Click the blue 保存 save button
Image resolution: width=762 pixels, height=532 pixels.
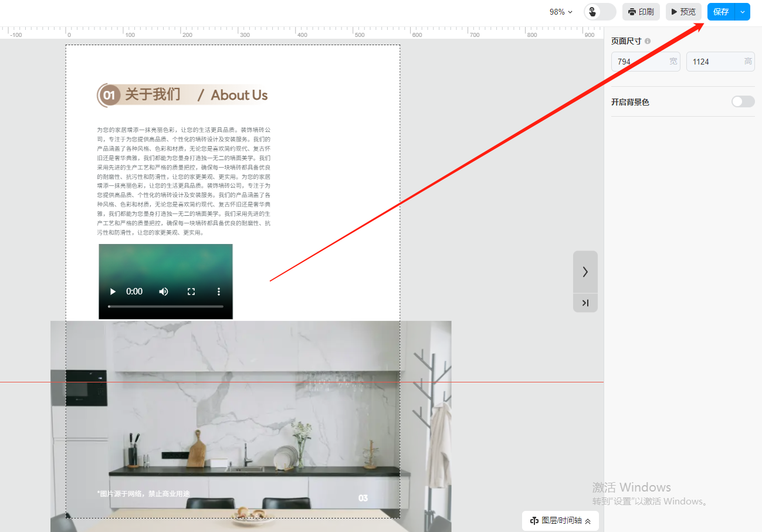tap(721, 12)
